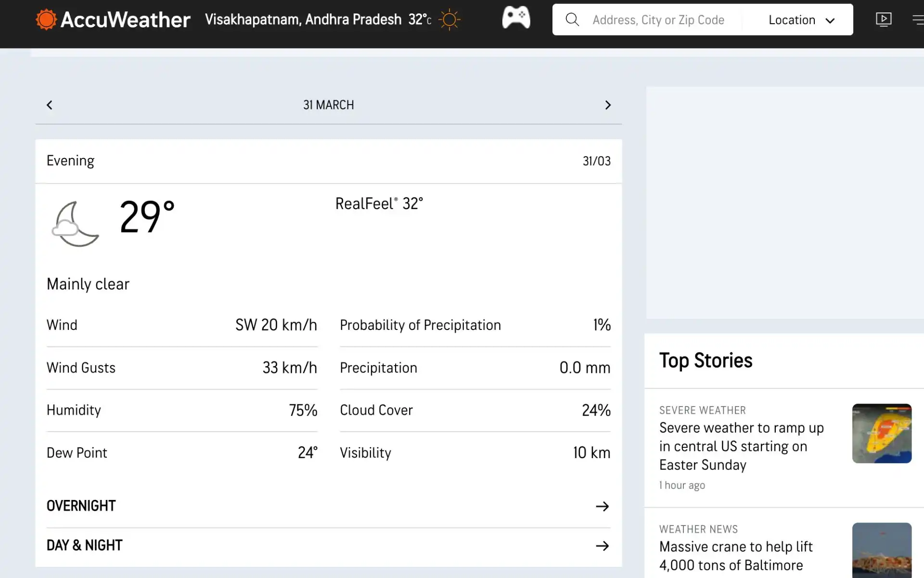Click the search magnifier icon

[572, 20]
